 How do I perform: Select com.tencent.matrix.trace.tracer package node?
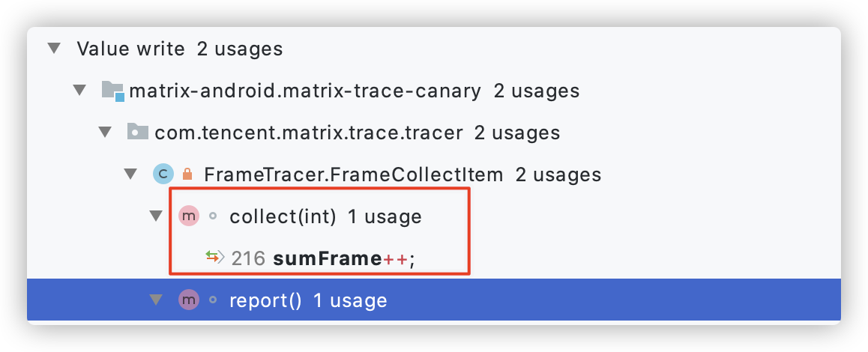pyautogui.click(x=357, y=133)
